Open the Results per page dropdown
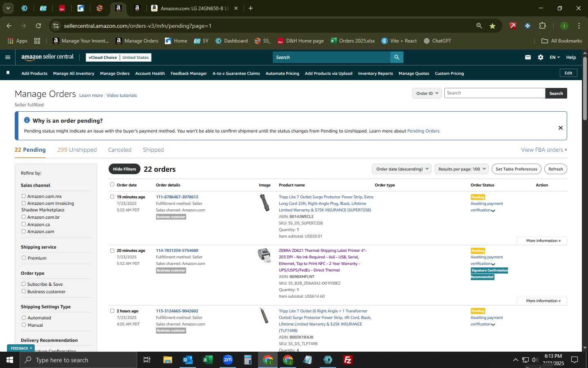588x368 pixels. pyautogui.click(x=461, y=169)
